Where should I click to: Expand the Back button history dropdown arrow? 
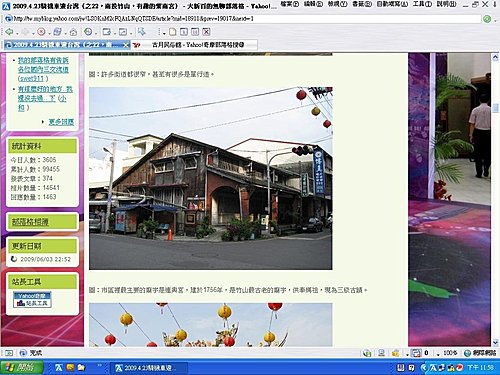click(17, 33)
